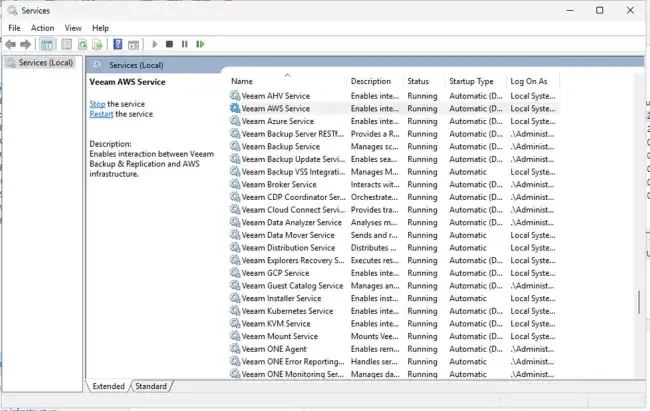Click the gear icon beside Veeam Broker Service
This screenshot has width=650, height=411.
click(235, 184)
